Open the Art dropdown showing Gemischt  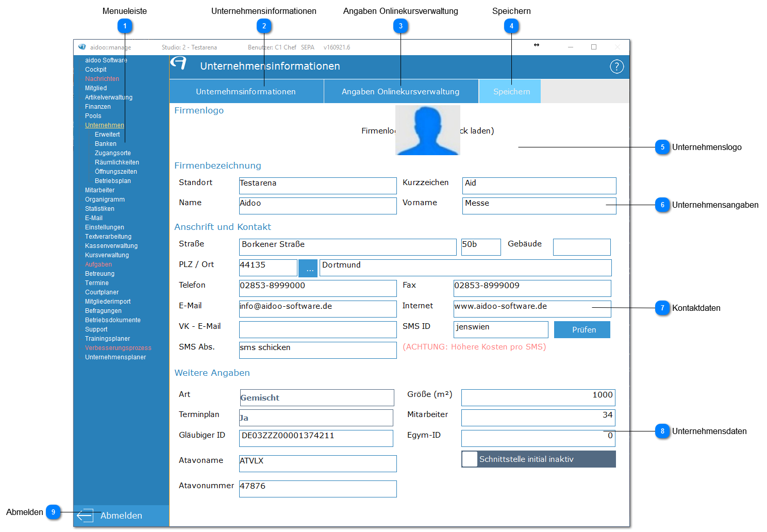[x=316, y=397]
